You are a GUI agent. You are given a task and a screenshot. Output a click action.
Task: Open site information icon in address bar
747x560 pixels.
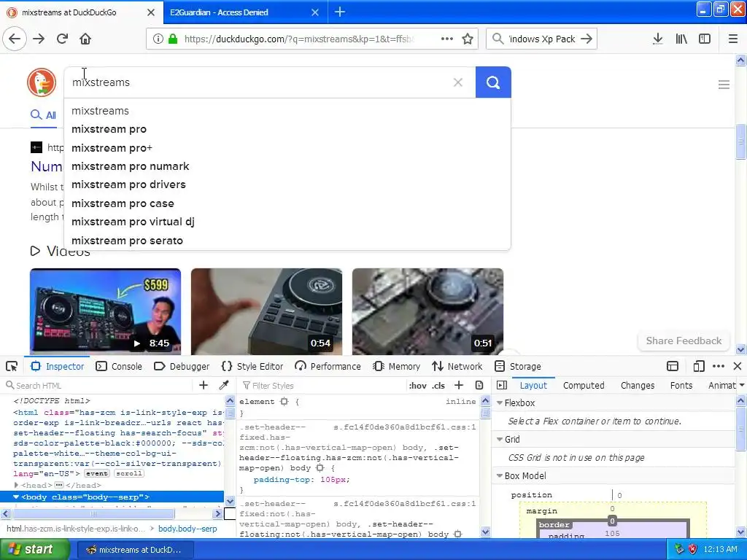pos(158,39)
